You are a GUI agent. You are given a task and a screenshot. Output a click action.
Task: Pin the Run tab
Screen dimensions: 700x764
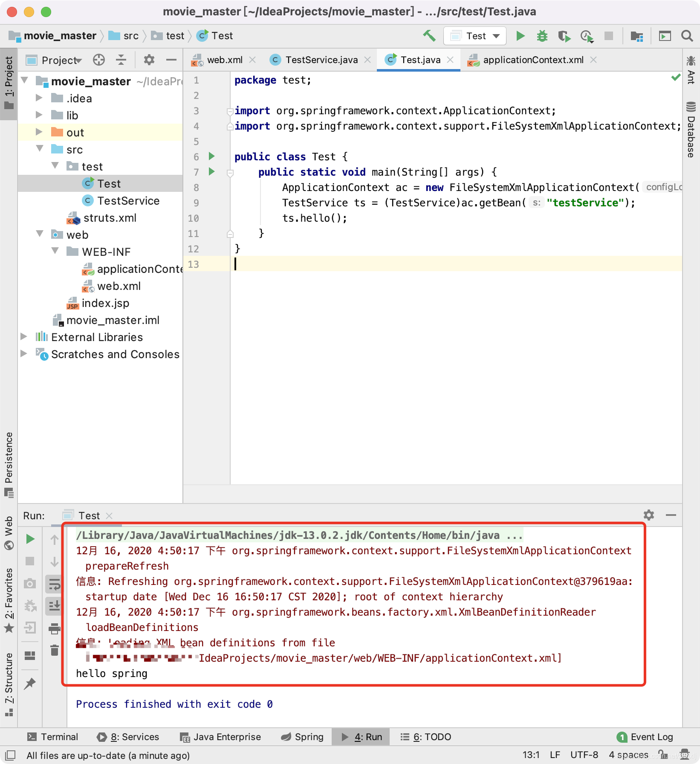29,684
